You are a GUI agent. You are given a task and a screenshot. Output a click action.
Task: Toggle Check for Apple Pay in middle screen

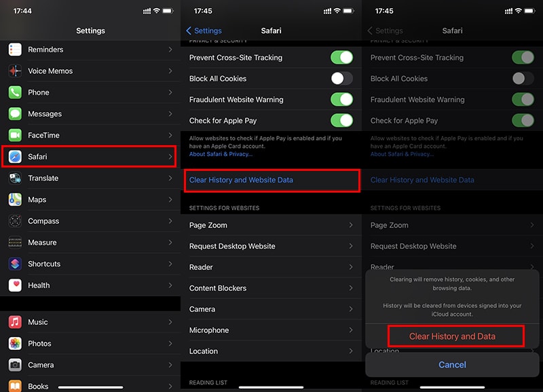(342, 121)
